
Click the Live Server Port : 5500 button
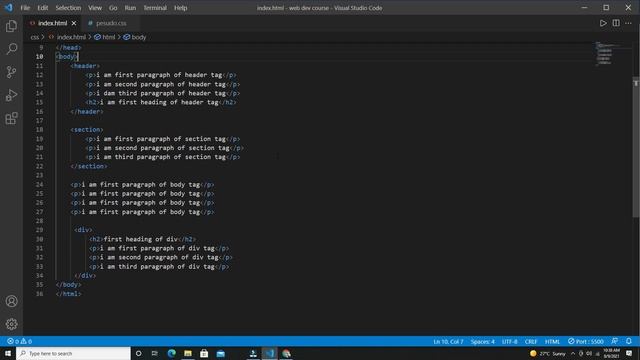coord(586,341)
